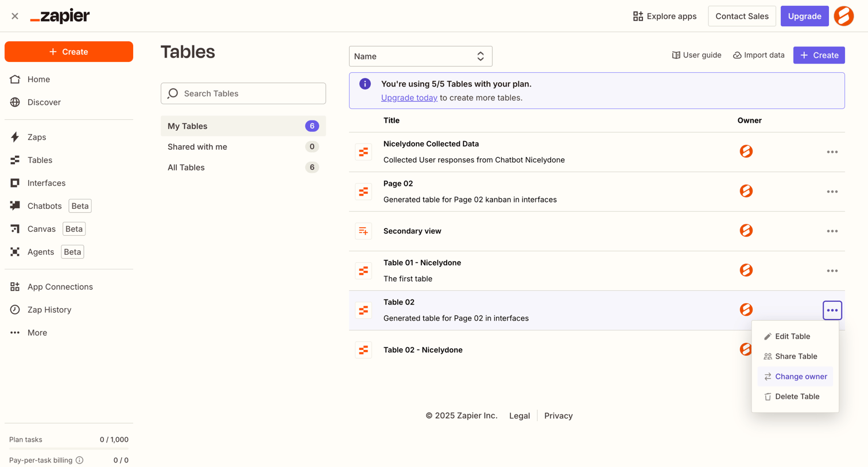
Task: Click the blue Create table button
Action: (x=819, y=55)
